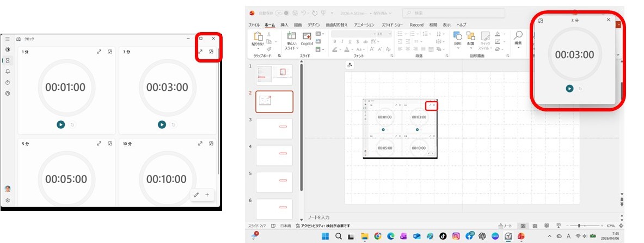The width and height of the screenshot is (644, 243).
Task: Switch to the アニメーション tab
Action: pos(364,25)
